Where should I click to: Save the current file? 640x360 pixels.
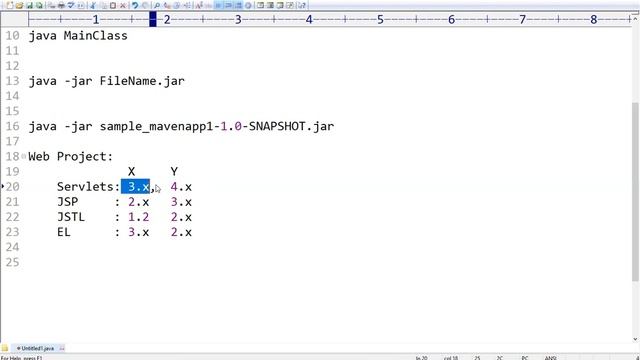pyautogui.click(x=29, y=5)
